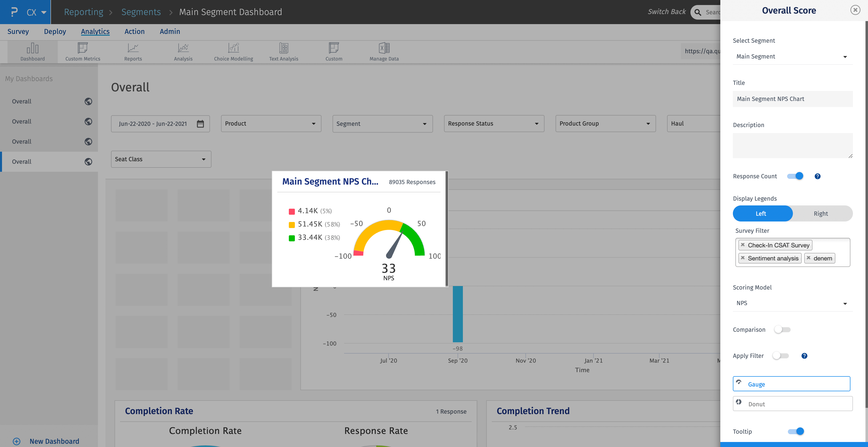Click the date range calendar icon
Viewport: 868px width, 447px height.
(200, 124)
